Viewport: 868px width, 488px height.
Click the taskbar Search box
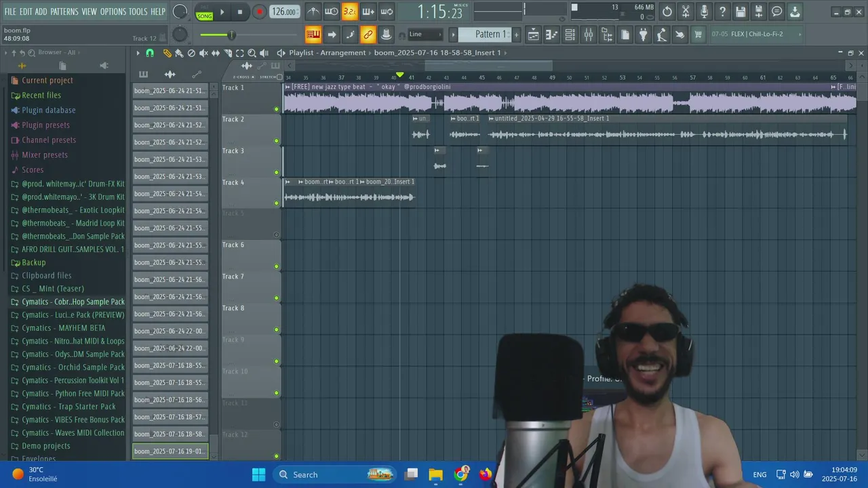(335, 474)
